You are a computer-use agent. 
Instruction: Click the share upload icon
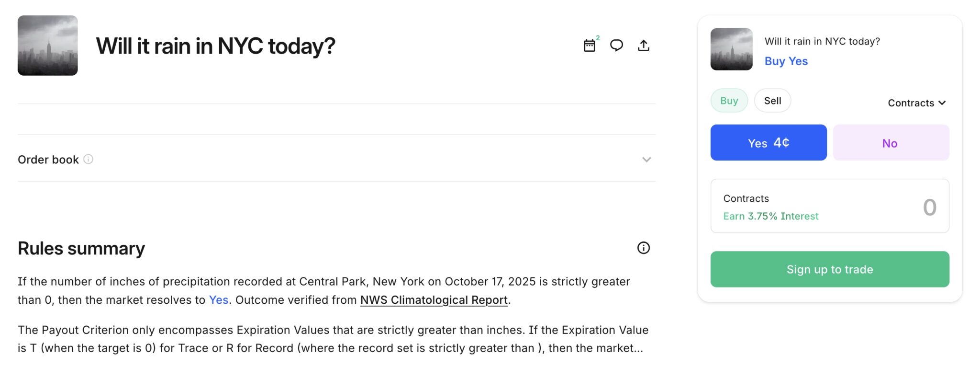coord(644,46)
